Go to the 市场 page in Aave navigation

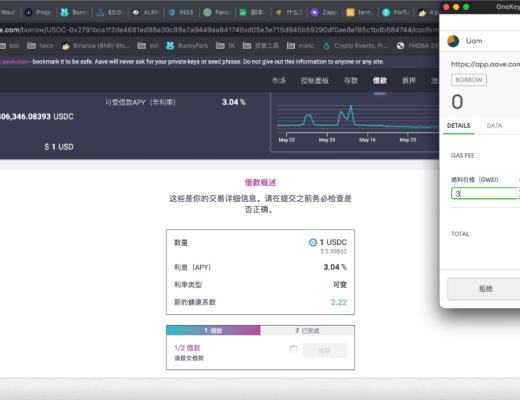point(279,80)
